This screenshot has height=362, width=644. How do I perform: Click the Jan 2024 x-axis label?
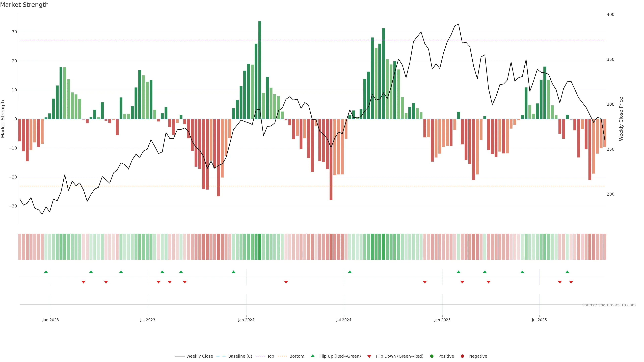click(246, 320)
